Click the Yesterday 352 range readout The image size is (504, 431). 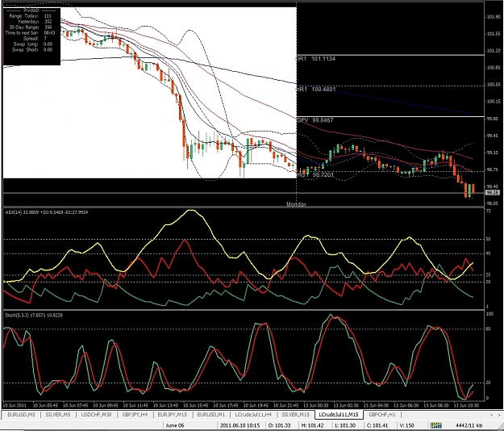coord(35,22)
